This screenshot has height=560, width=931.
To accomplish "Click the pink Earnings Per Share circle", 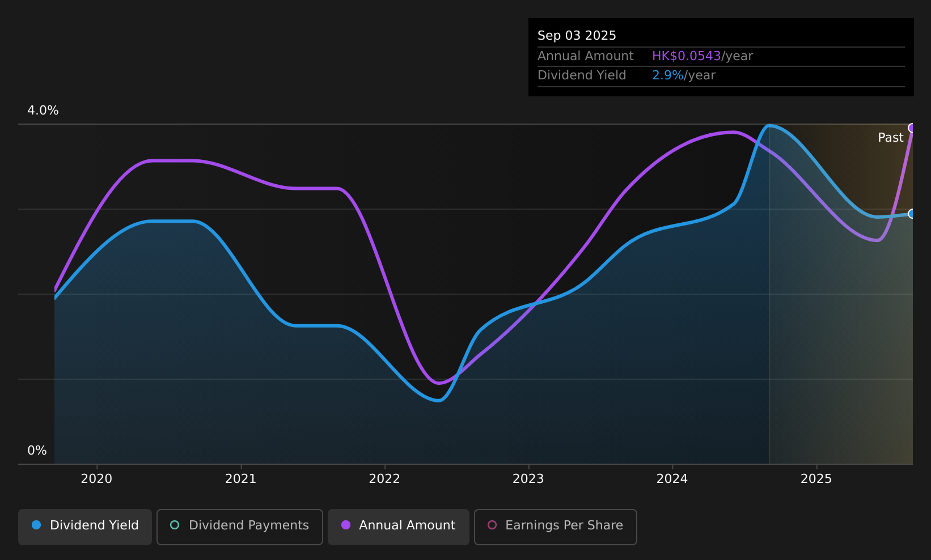I will coord(492,525).
